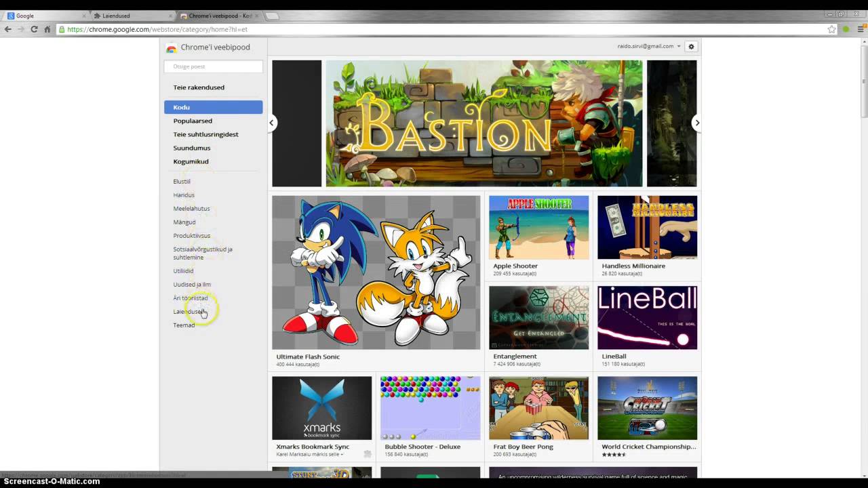Browse the Elustiil category

(182, 182)
